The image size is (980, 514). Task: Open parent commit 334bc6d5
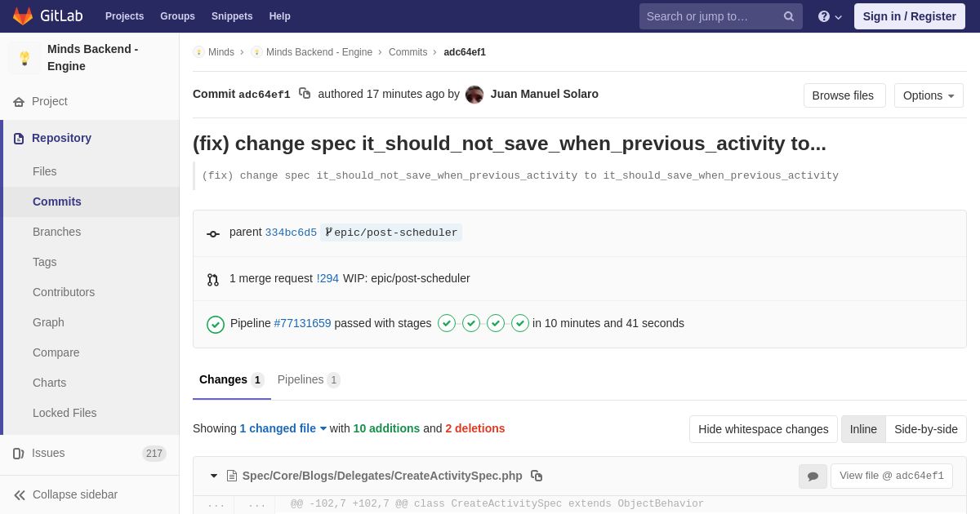click(x=291, y=233)
